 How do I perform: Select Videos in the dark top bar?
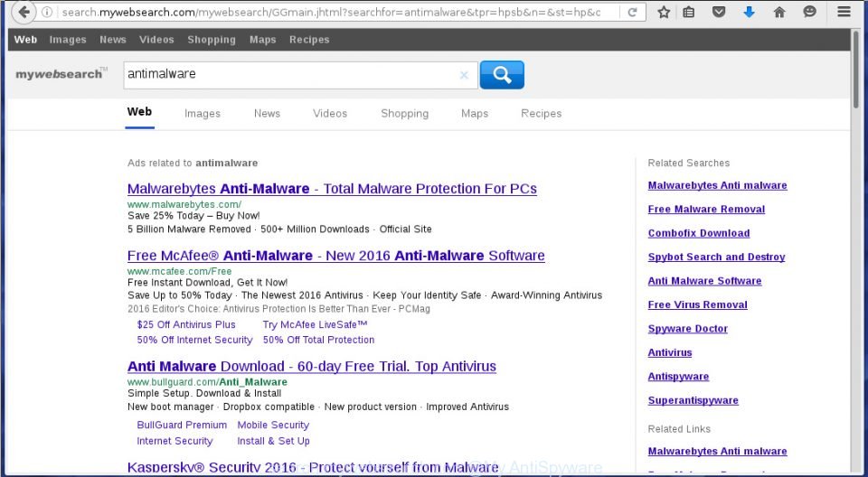(x=156, y=40)
